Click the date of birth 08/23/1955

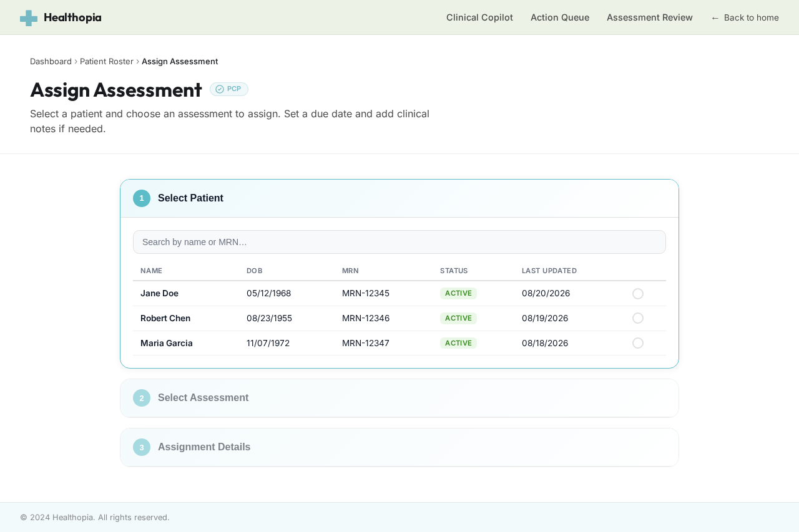click(269, 318)
